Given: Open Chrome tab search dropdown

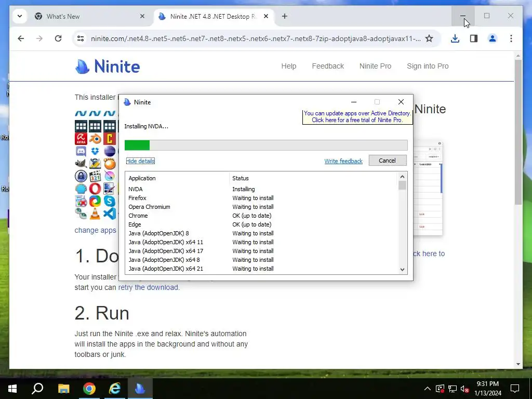Looking at the screenshot, I should (20, 16).
